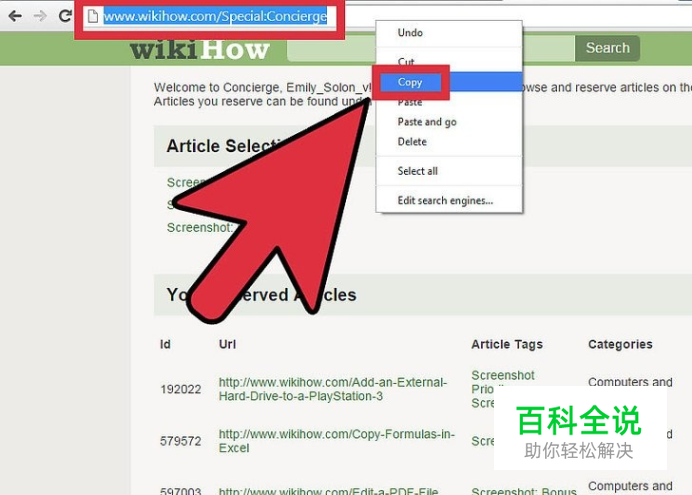
Task: Open the wikiHow logo home link
Action: click(199, 49)
